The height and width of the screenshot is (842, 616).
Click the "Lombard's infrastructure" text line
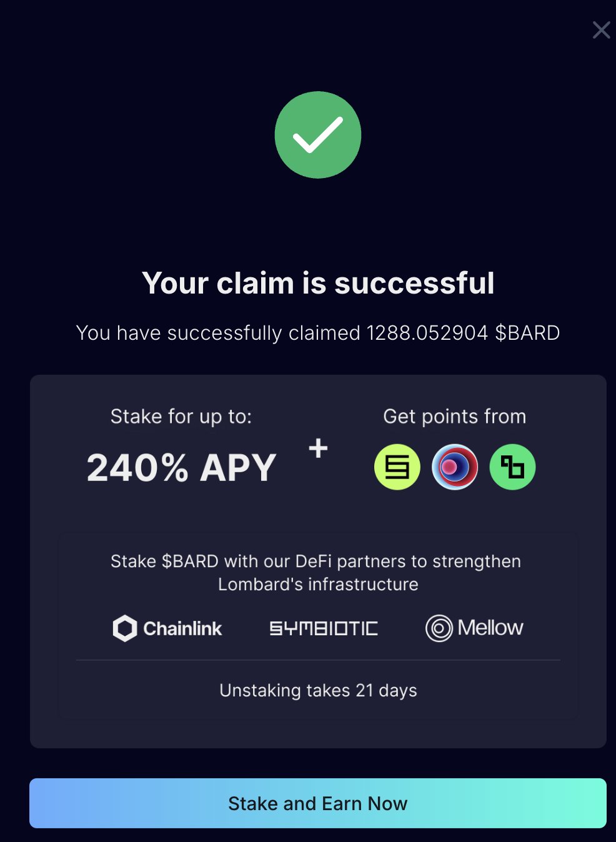coord(318,585)
